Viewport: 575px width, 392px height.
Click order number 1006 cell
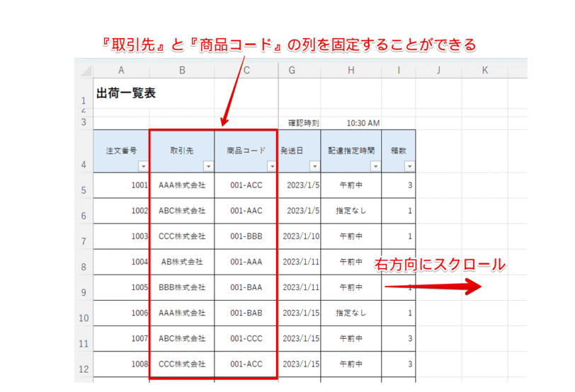tap(121, 313)
